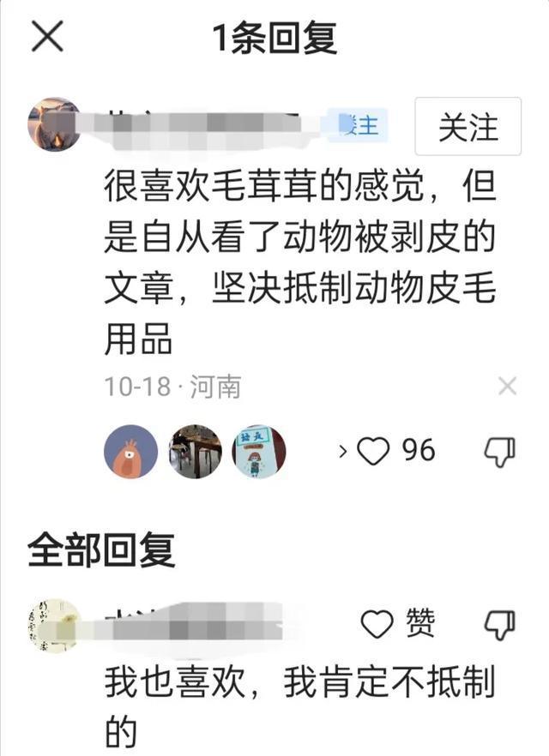
Task: Like the main comment with 96 likes
Action: 373,451
